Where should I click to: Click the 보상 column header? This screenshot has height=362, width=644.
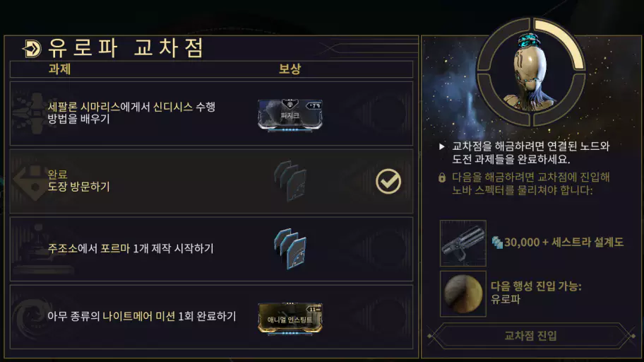[x=290, y=69]
